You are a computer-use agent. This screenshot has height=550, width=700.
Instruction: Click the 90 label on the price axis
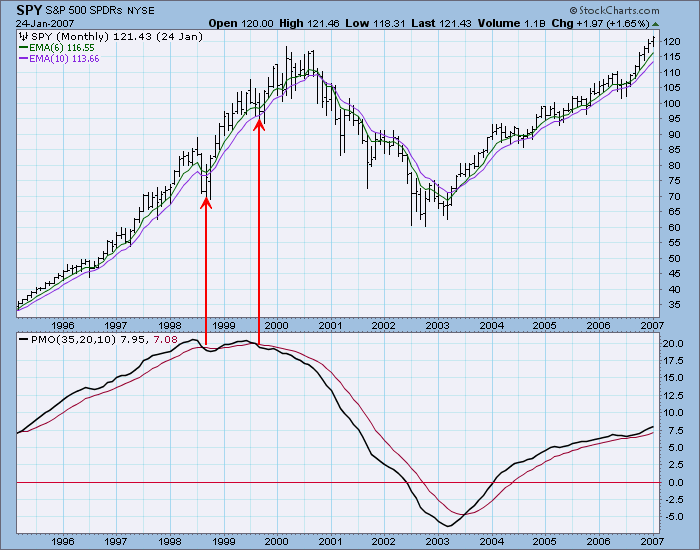click(675, 134)
